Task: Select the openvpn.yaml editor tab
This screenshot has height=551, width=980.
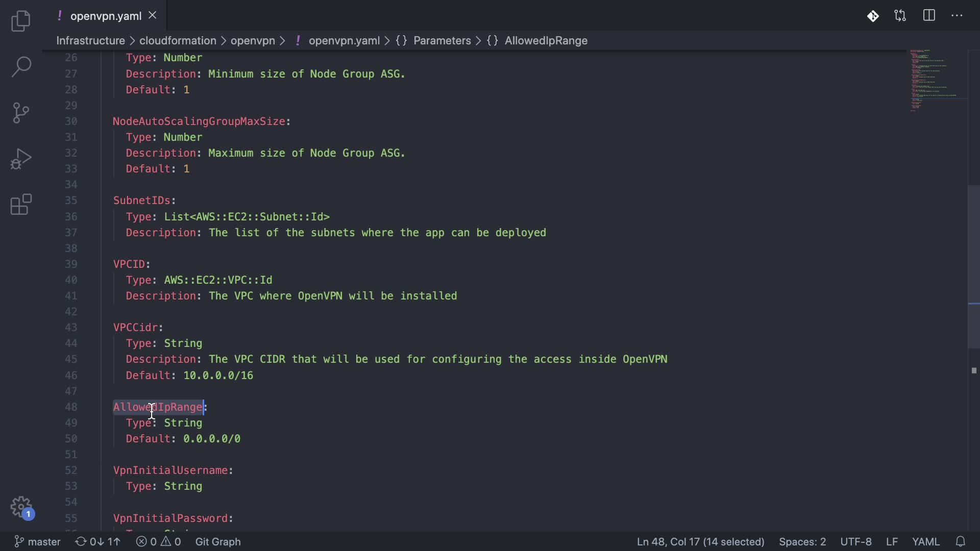Action: coord(105,16)
